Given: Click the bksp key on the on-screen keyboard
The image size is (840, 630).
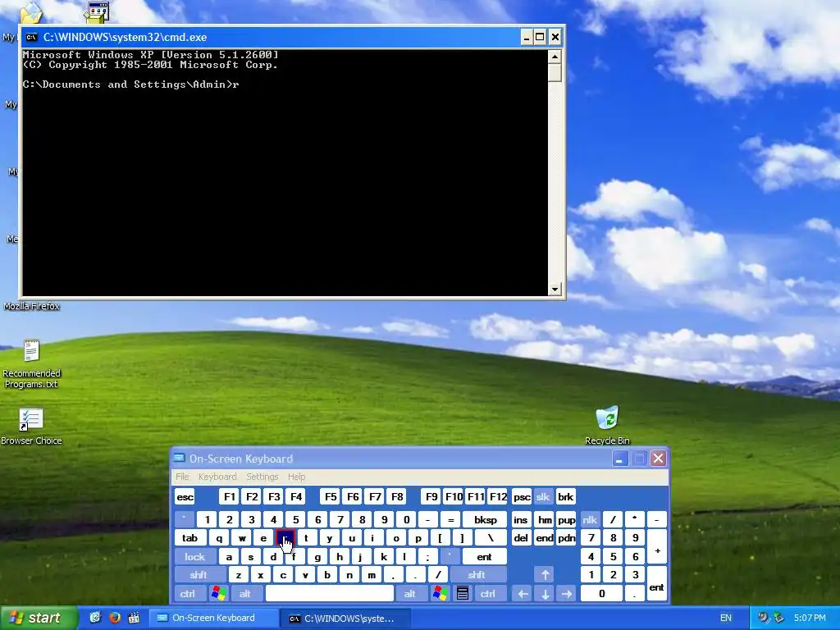Looking at the screenshot, I should [x=485, y=519].
